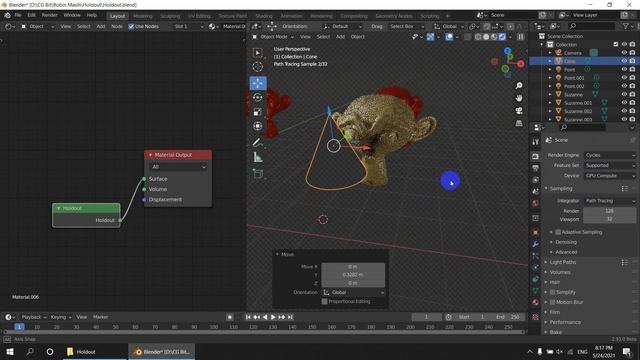Toggle camera view with camera icon
Image resolution: width=640 pixels, height=360 pixels.
(519, 111)
